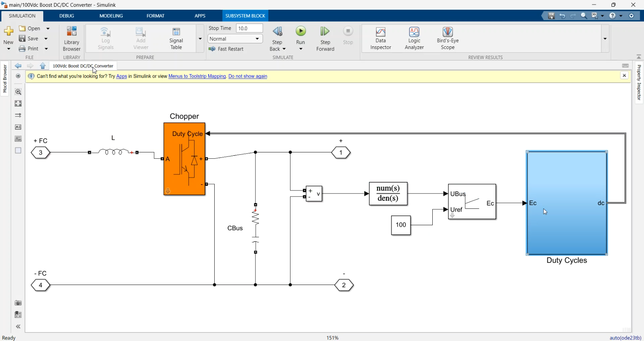Navigate back in model hierarchy
This screenshot has height=341, width=644.
pos(18,66)
